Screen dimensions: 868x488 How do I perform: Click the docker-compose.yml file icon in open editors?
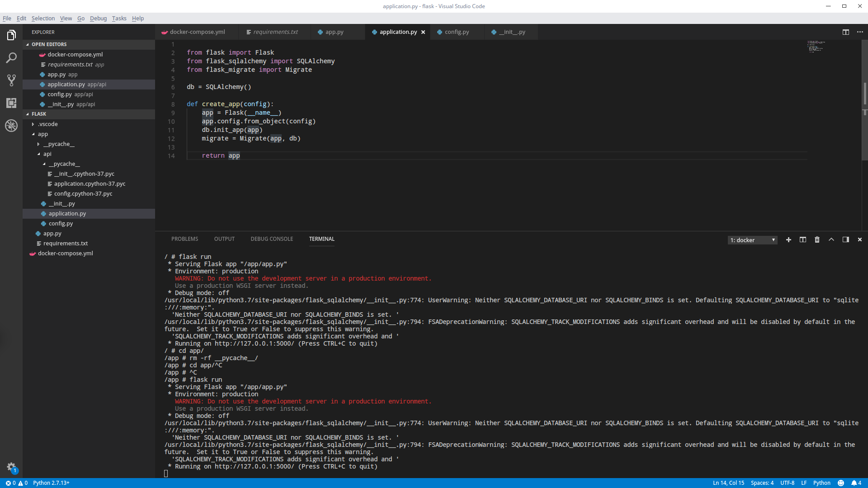coord(42,55)
